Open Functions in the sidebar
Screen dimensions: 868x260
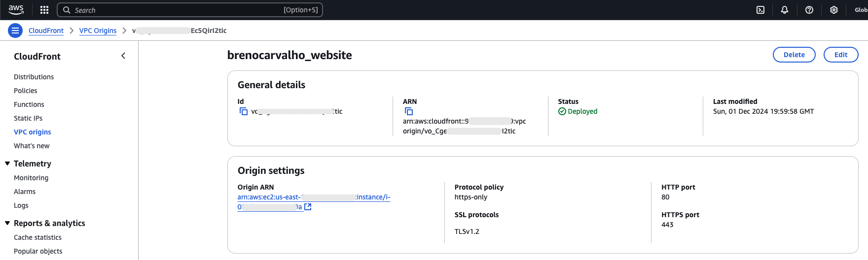(x=29, y=104)
